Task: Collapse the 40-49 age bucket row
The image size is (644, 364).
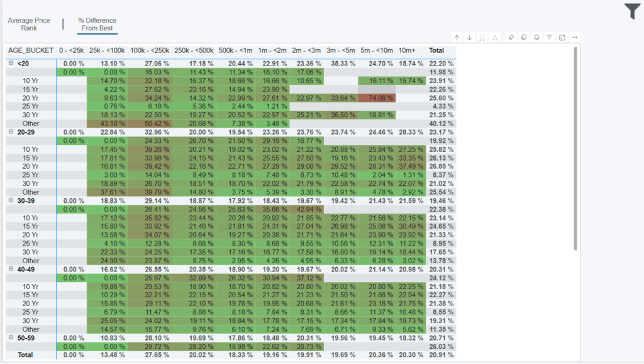Action: click(11, 269)
